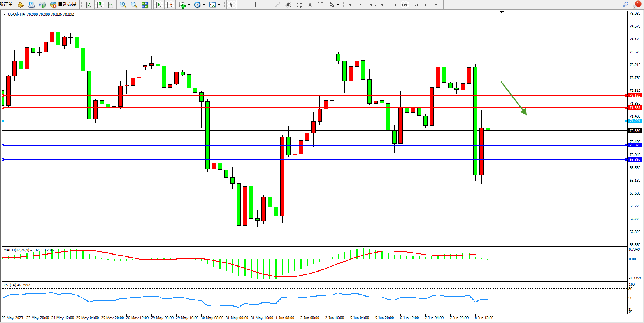Viewport: 644px width, 323px height.
Task: Open the search magnifier icon
Action: pyautogui.click(x=625, y=5)
